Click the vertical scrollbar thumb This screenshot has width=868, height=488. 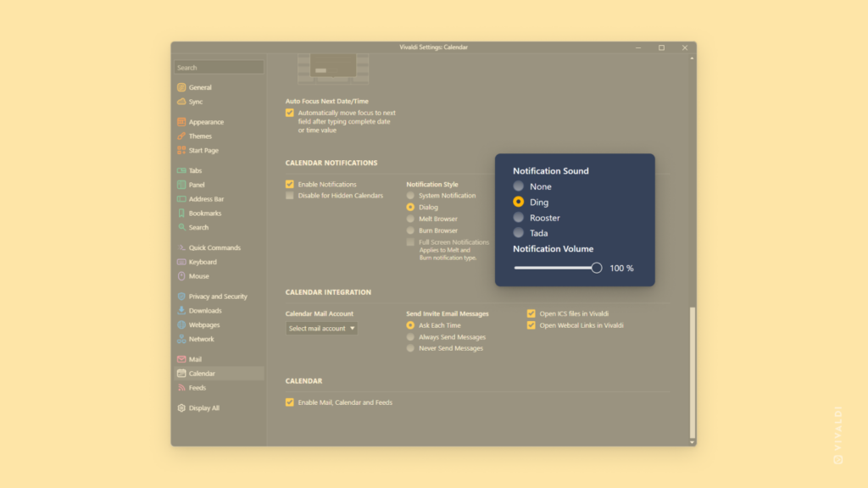(692, 372)
